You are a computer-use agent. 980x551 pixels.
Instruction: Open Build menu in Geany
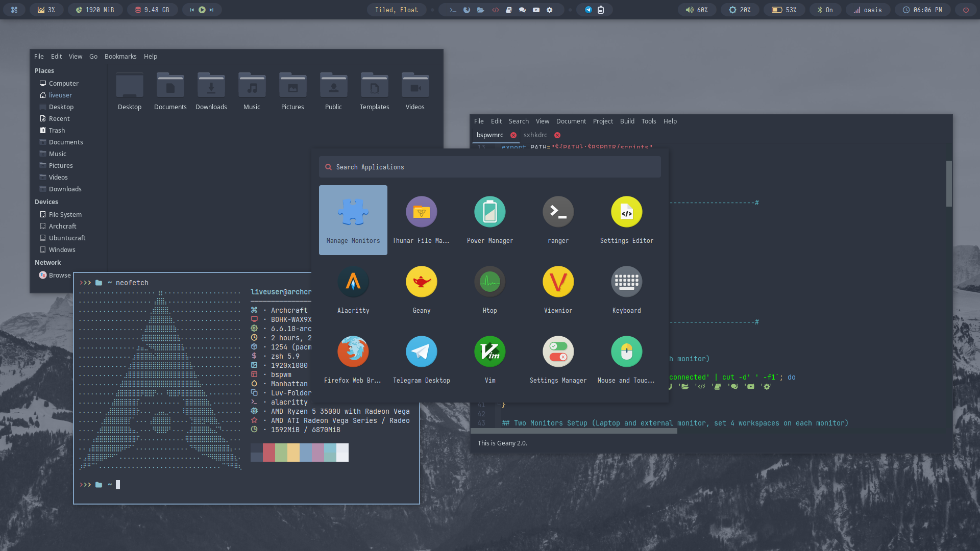627,121
